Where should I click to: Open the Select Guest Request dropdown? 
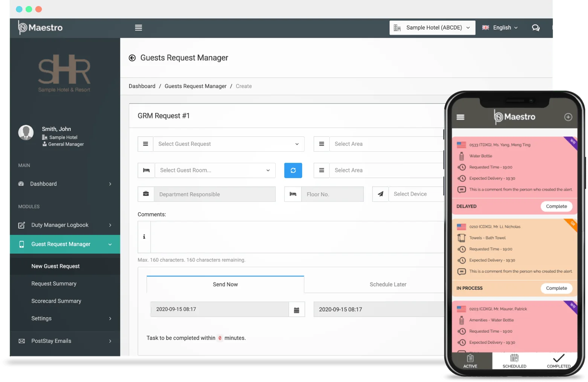pyautogui.click(x=229, y=144)
